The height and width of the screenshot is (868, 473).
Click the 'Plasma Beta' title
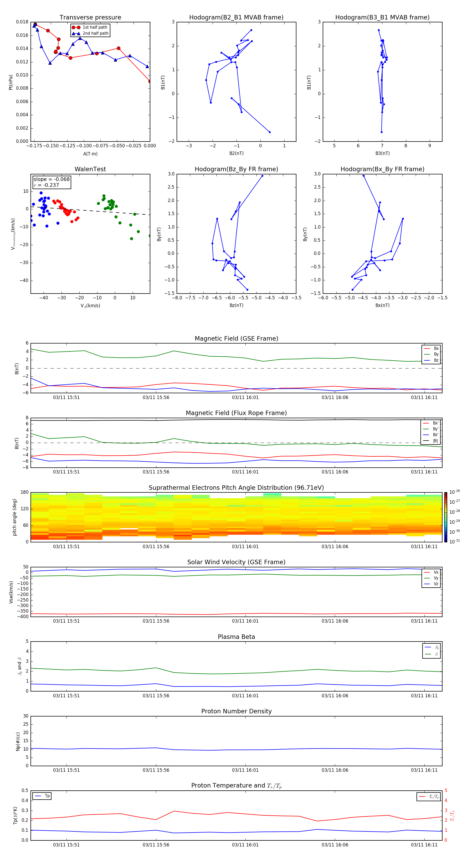236,637
